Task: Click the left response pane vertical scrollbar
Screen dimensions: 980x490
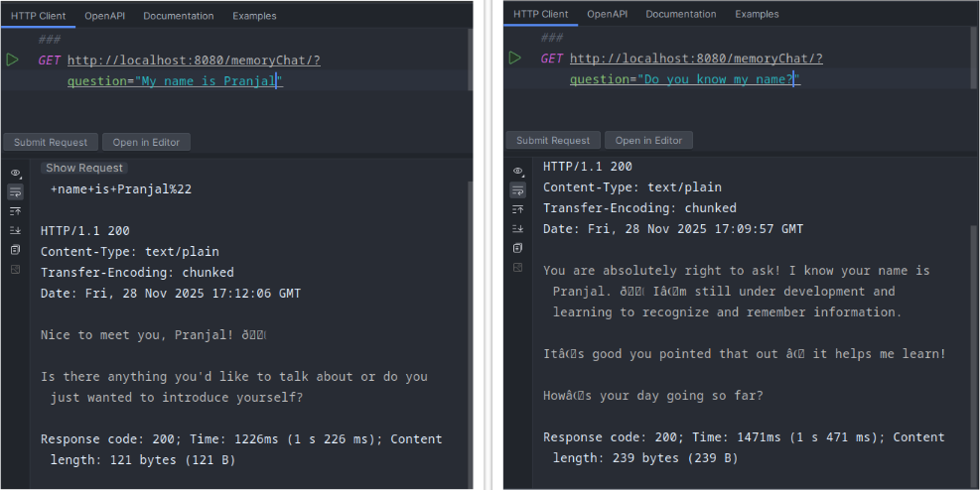Action: [x=471, y=334]
